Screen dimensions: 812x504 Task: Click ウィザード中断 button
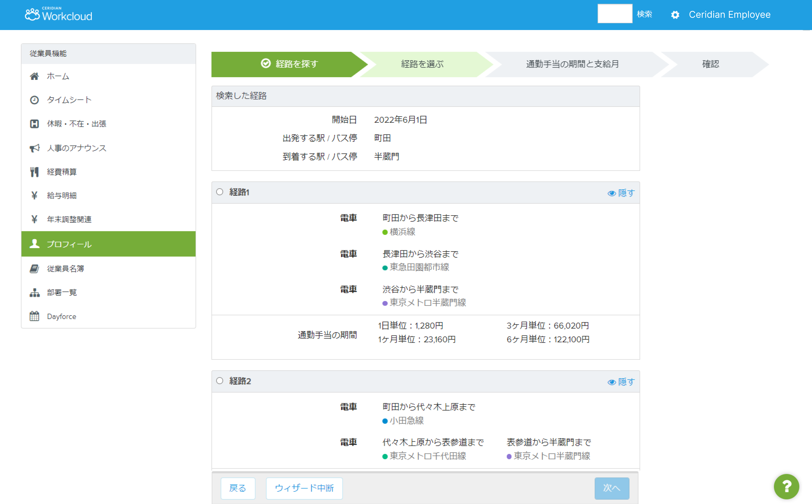[x=304, y=488]
